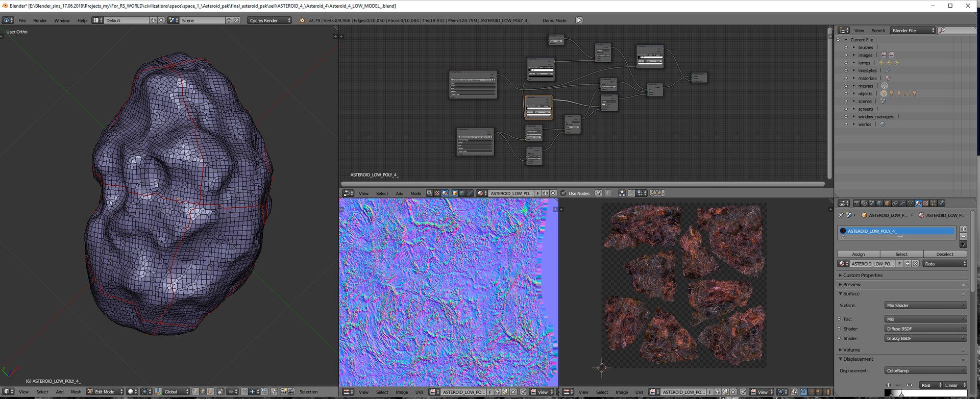This screenshot has height=399, width=980.
Task: Paste nodes from clipboard icon
Action: pyautogui.click(x=661, y=193)
